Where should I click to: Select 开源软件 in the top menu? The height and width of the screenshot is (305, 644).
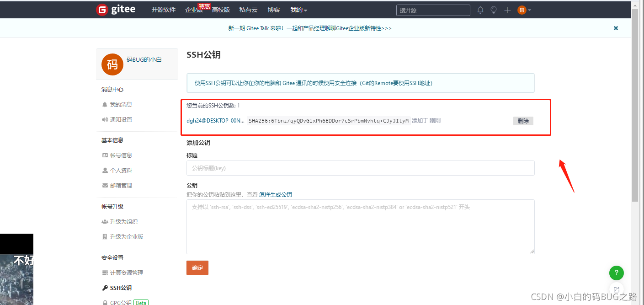point(163,10)
